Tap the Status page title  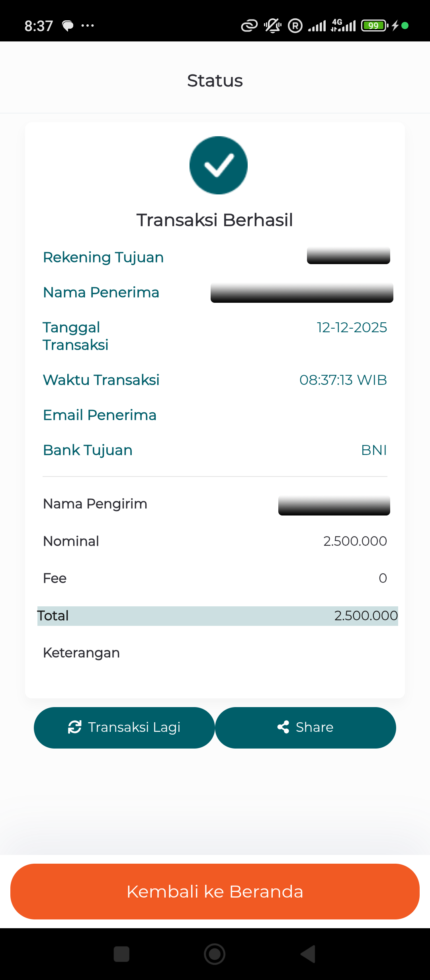[x=215, y=80]
